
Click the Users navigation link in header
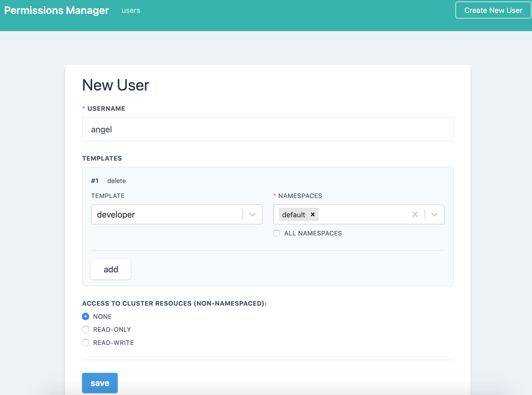pos(131,11)
